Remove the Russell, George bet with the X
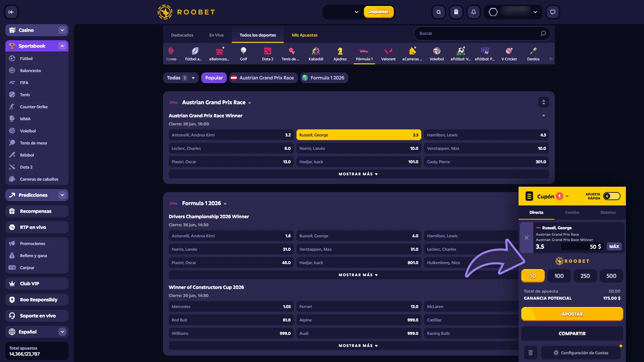The height and width of the screenshot is (362, 644). coord(527,238)
